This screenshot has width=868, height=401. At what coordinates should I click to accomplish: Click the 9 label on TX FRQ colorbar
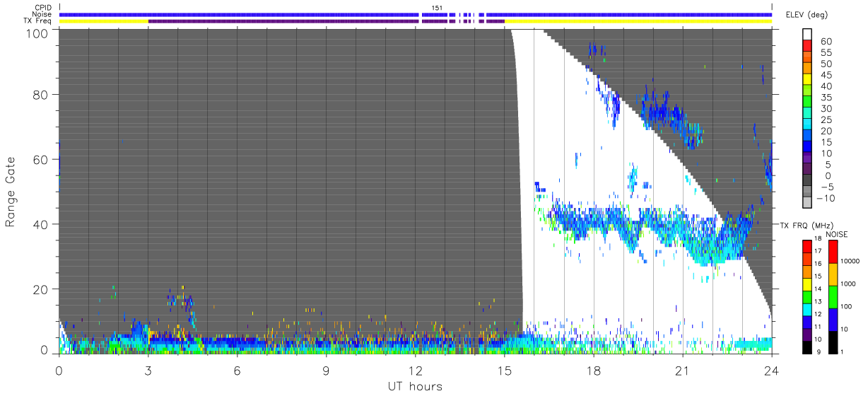817,351
